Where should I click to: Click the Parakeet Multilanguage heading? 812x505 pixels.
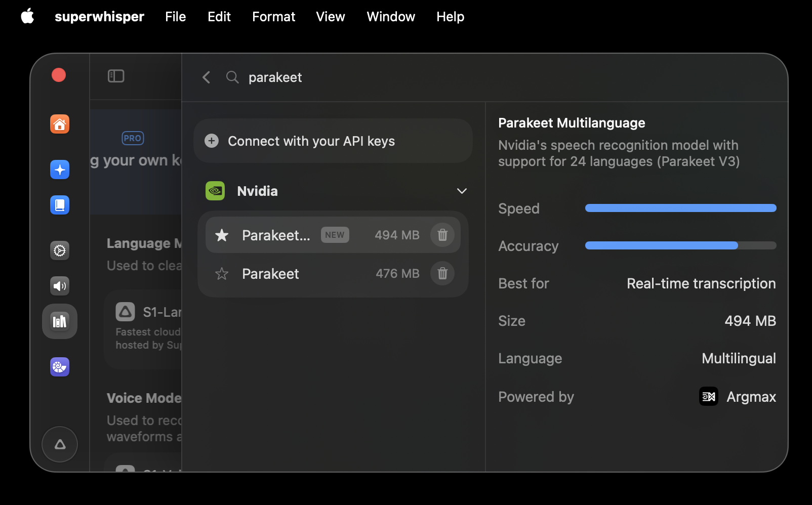coord(572,123)
